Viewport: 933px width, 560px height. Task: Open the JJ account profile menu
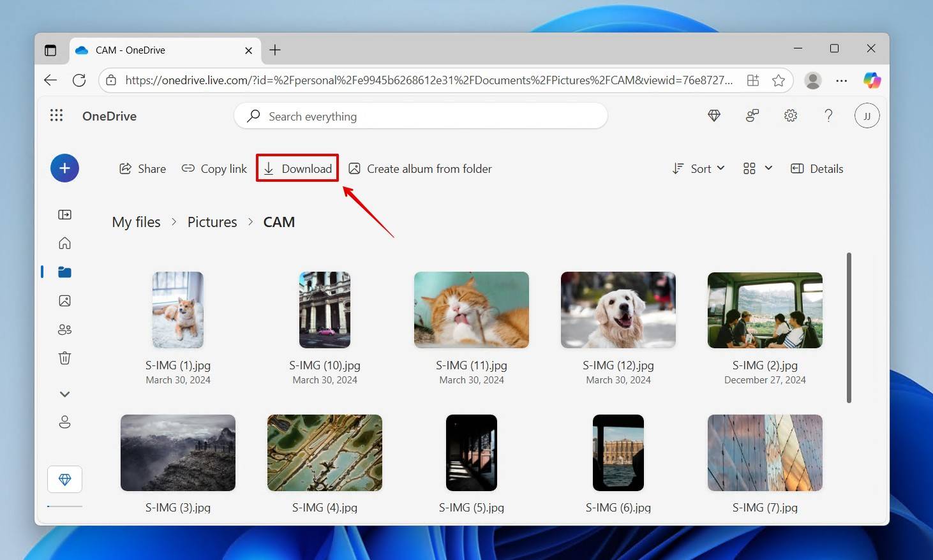click(x=867, y=115)
